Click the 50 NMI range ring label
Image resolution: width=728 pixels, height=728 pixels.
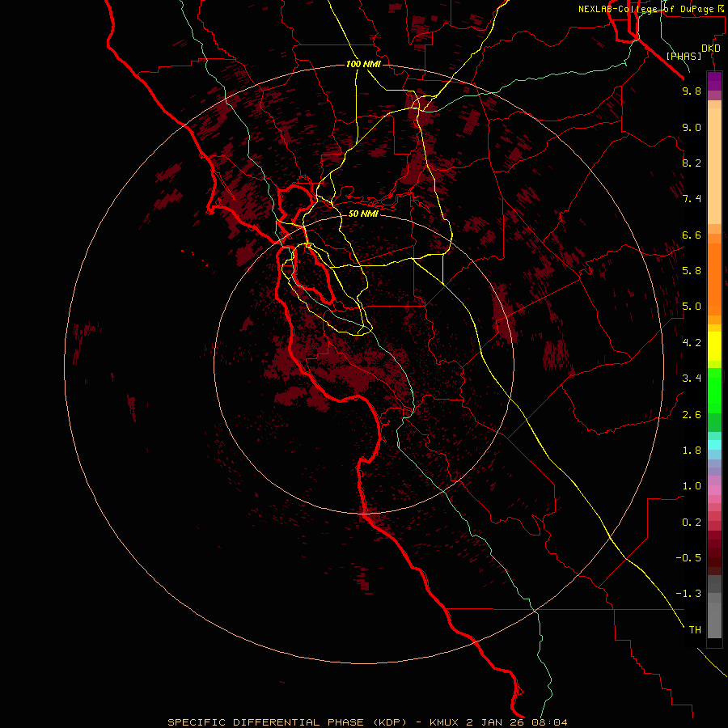pyautogui.click(x=363, y=214)
